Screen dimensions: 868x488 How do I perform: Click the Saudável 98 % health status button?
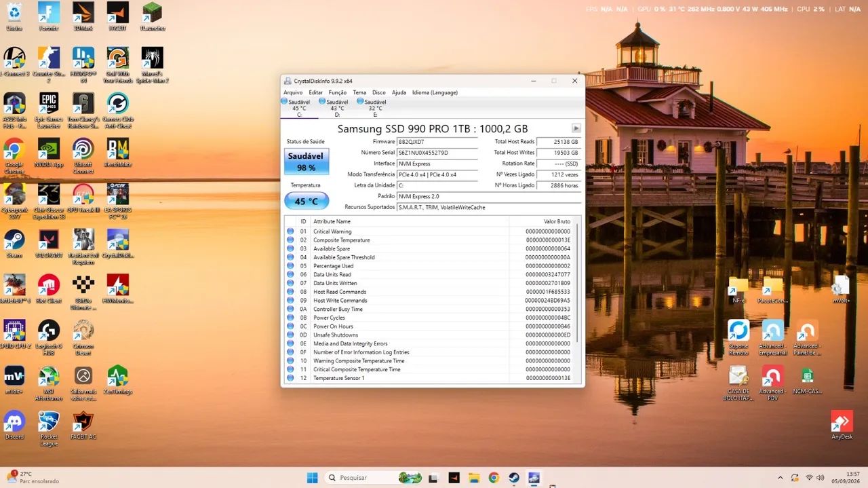click(307, 162)
